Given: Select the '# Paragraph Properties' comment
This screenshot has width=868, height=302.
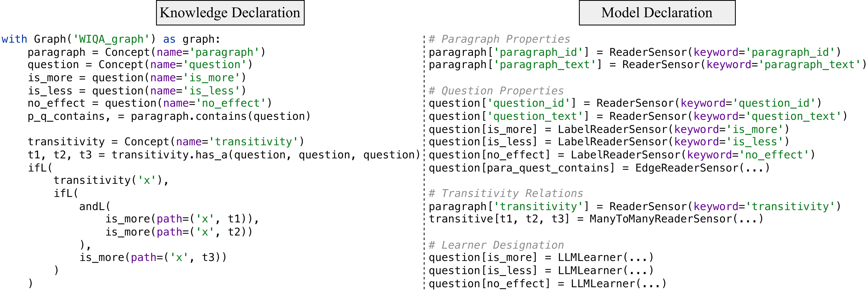Looking at the screenshot, I should (499, 39).
